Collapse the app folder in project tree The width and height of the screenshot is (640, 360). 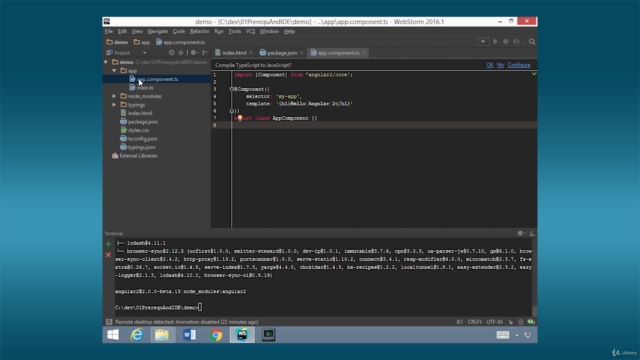[x=114, y=71]
